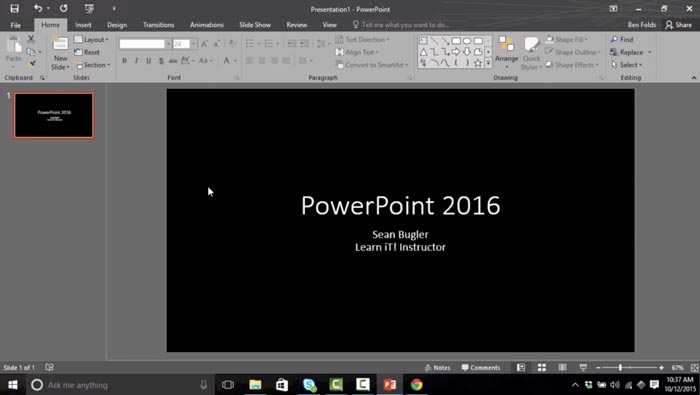Adjust the zoom slider handle
The width and height of the screenshot is (700, 395).
tap(620, 368)
